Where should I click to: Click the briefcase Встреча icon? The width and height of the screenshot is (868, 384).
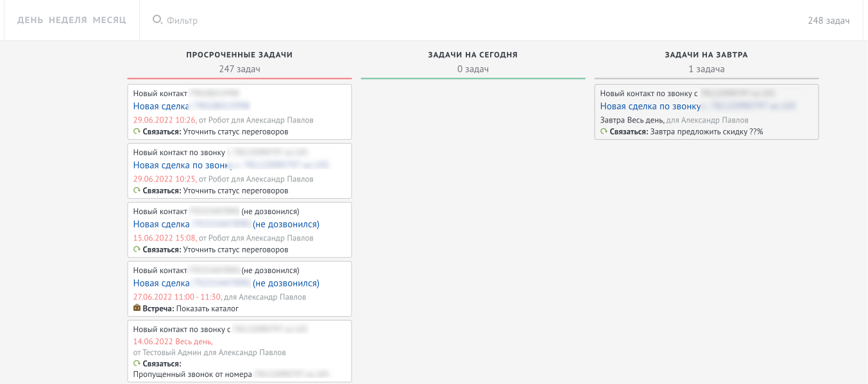[137, 308]
